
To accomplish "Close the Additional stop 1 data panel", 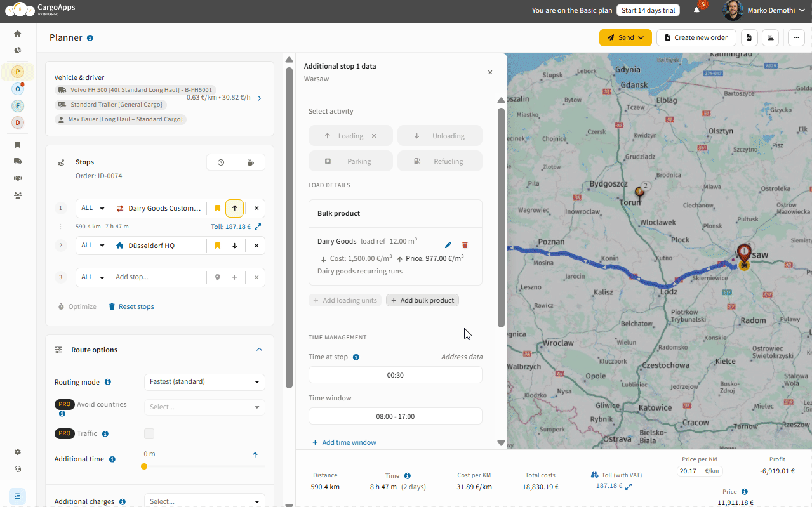I will (x=490, y=72).
